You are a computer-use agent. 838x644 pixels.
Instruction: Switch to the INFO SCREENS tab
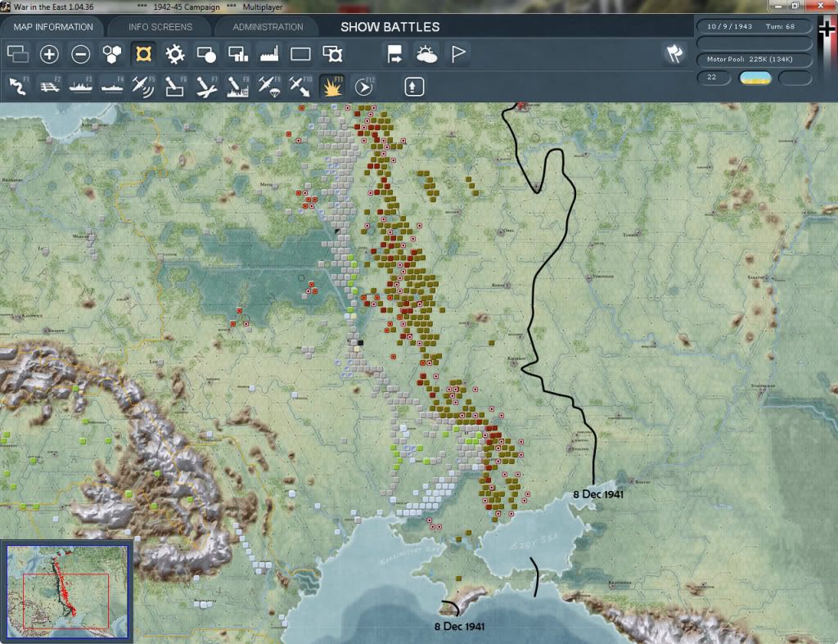pyautogui.click(x=160, y=27)
